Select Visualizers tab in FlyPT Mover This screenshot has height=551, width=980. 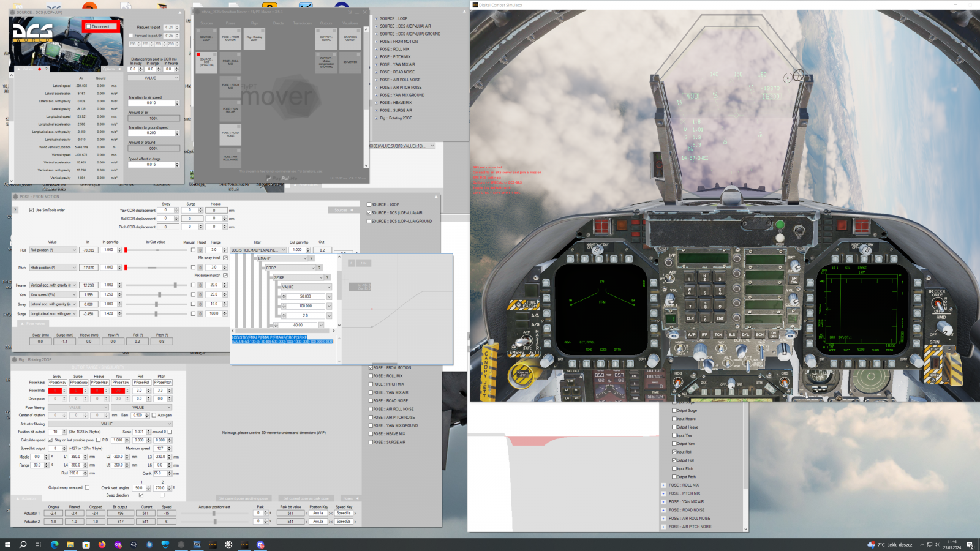tap(350, 23)
